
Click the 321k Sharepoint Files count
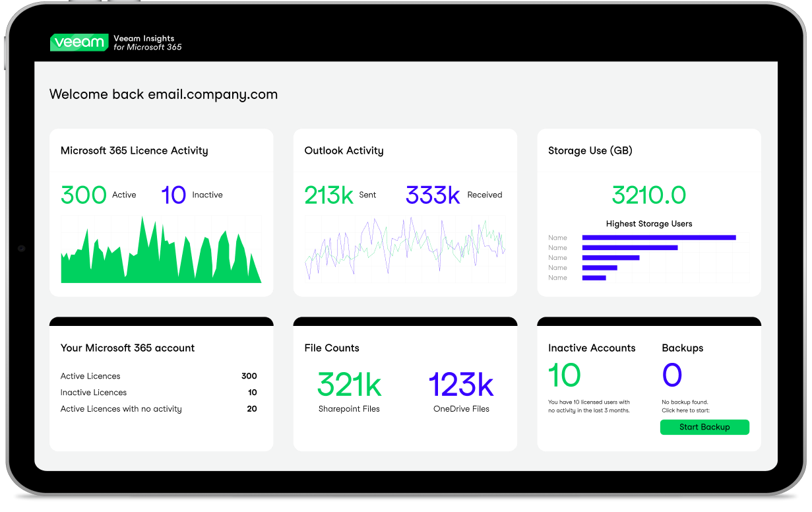(350, 385)
